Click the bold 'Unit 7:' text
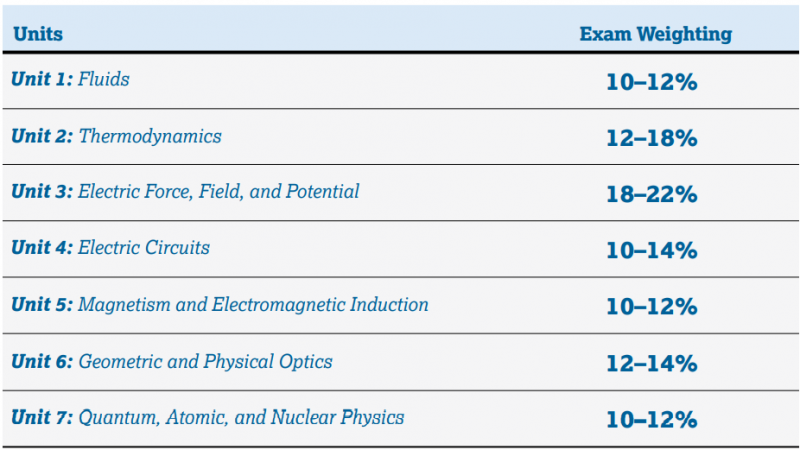Image resolution: width=800 pixels, height=450 pixels. (42, 417)
